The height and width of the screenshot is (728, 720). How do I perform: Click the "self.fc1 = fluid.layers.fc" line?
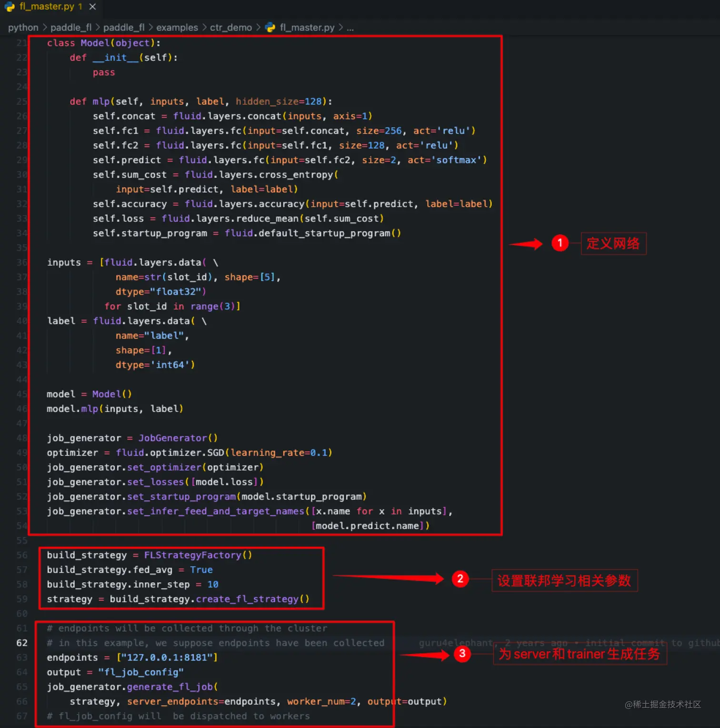(284, 131)
